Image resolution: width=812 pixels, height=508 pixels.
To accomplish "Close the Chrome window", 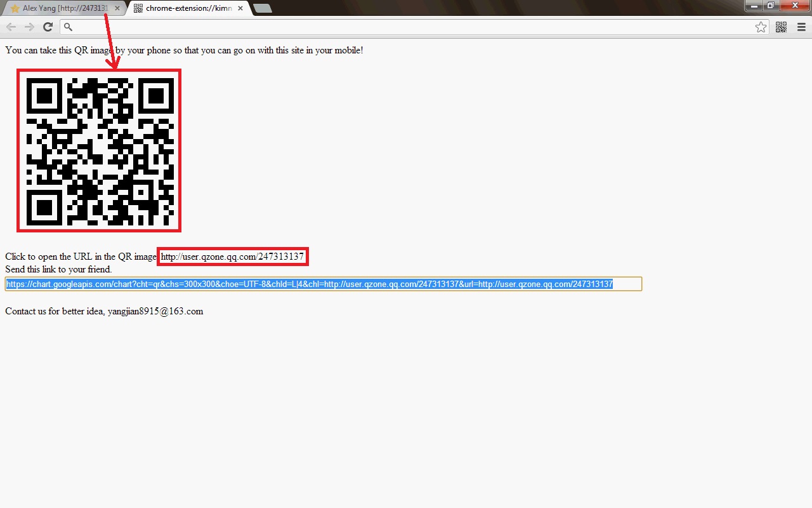I will click(x=794, y=5).
